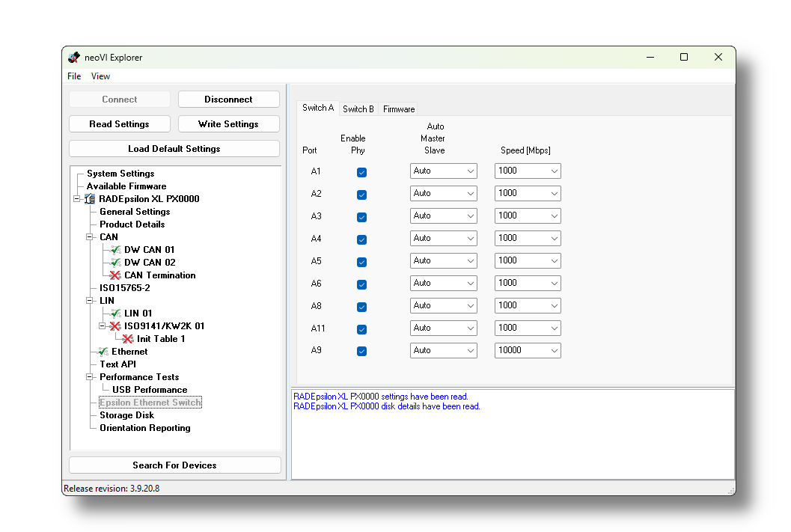Click the Read Settings button
Image resolution: width=791 pixels, height=532 pixels.
pyautogui.click(x=120, y=124)
